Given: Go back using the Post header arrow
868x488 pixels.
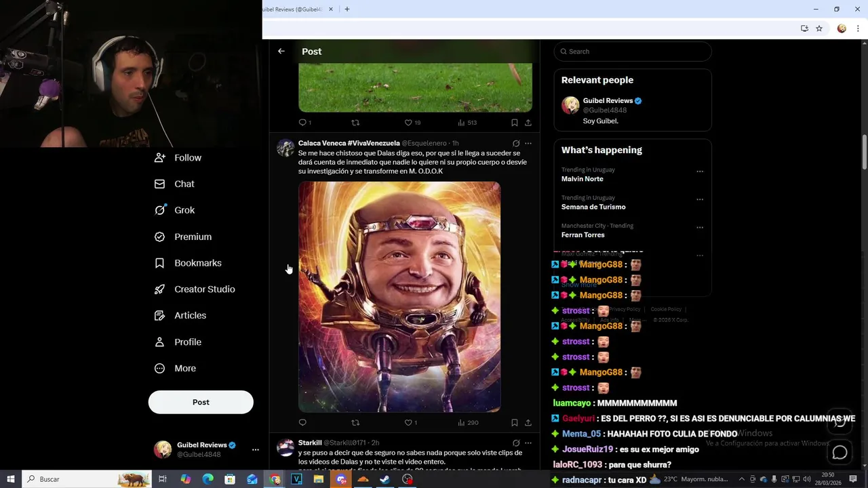Looking at the screenshot, I should pos(281,52).
